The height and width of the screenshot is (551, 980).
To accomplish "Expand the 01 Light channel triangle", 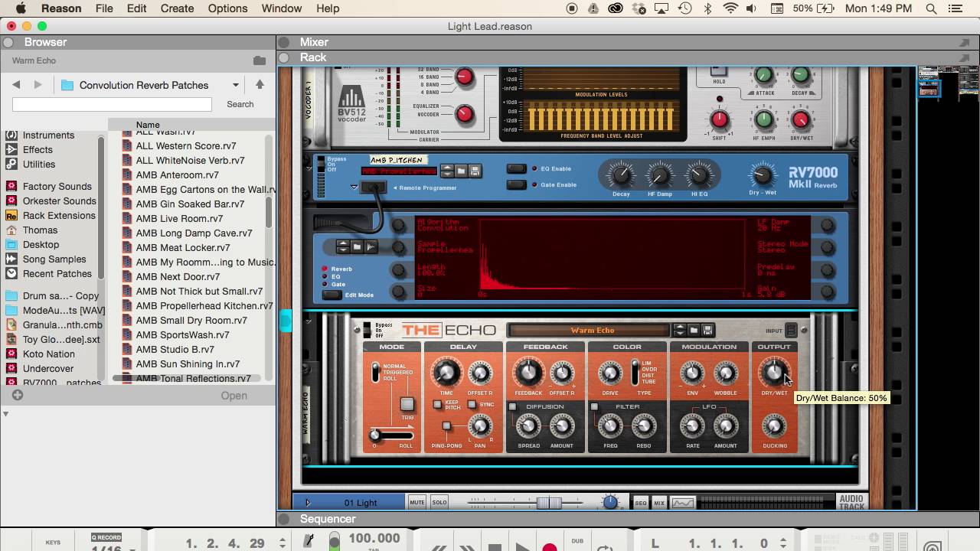I will [308, 503].
